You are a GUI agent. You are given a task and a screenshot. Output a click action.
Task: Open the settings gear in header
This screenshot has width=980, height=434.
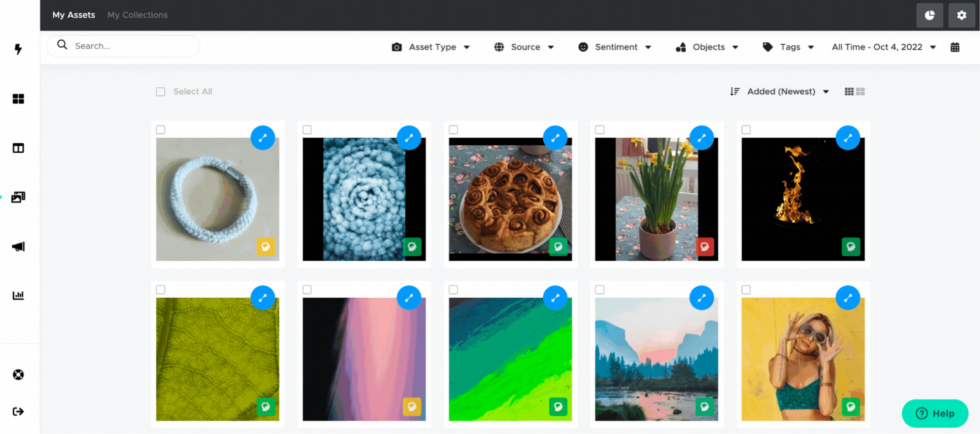[961, 15]
